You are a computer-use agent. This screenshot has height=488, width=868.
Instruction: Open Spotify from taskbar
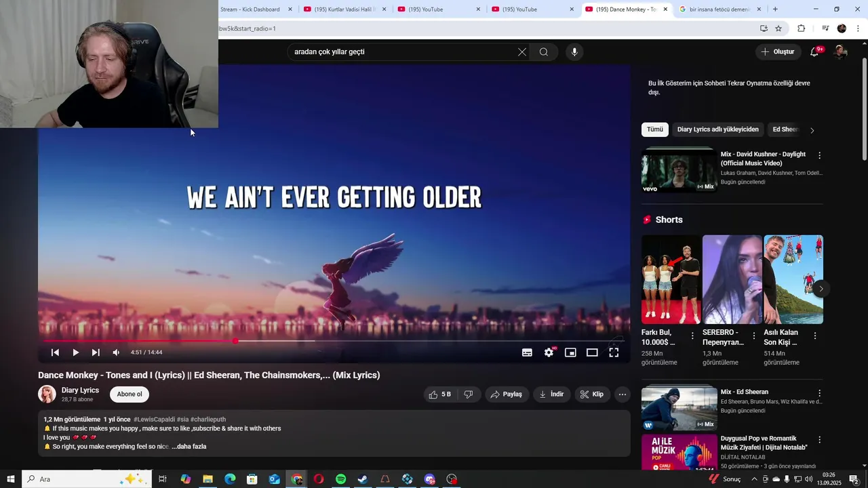pos(341,479)
